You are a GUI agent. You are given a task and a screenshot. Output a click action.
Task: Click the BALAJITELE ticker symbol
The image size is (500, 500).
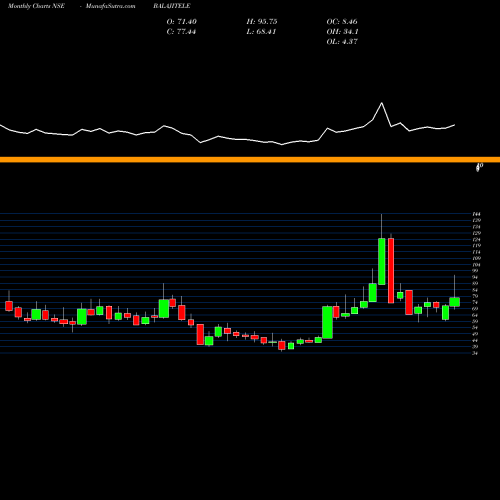(172, 6)
